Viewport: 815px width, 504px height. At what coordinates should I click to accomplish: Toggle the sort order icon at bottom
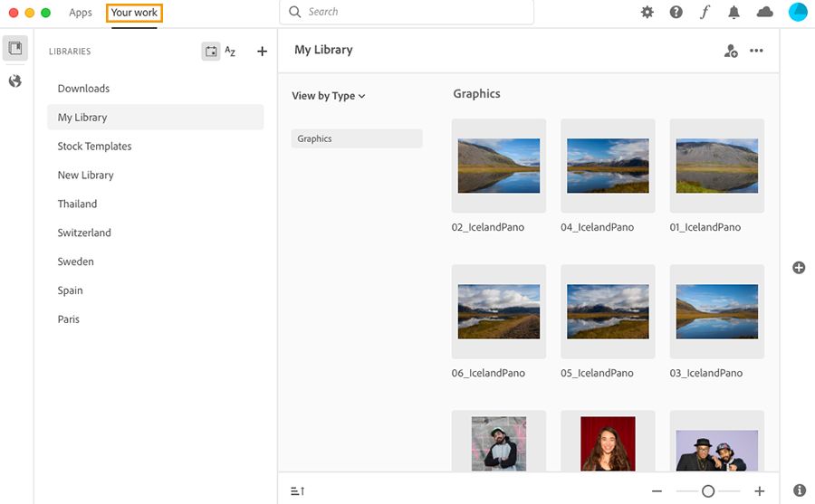(x=298, y=491)
